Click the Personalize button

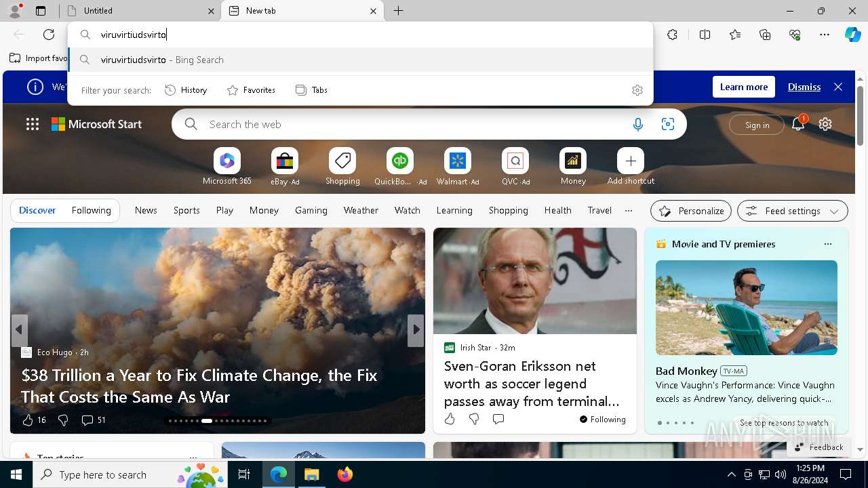[x=691, y=211]
